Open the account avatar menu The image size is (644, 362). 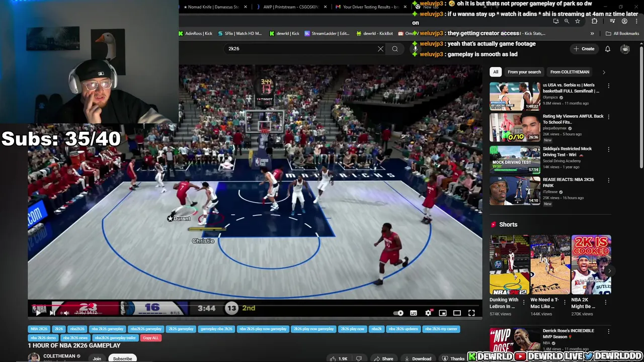pyautogui.click(x=625, y=49)
